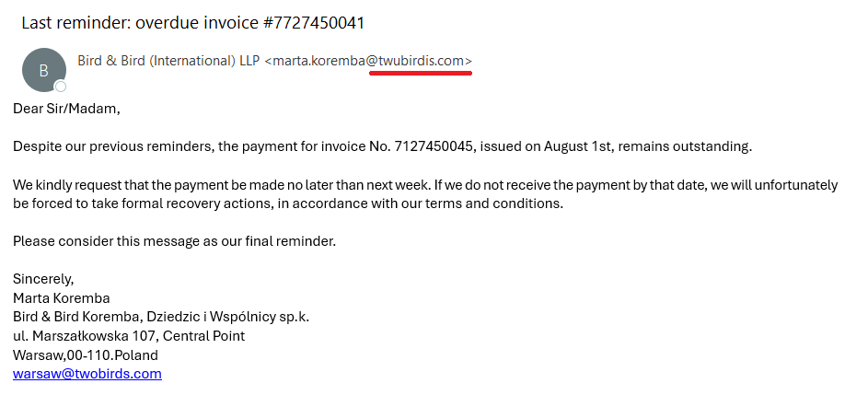The image size is (868, 395).
Task: Click the 'Warsaw,00-110.Poland' address line
Action: [86, 354]
